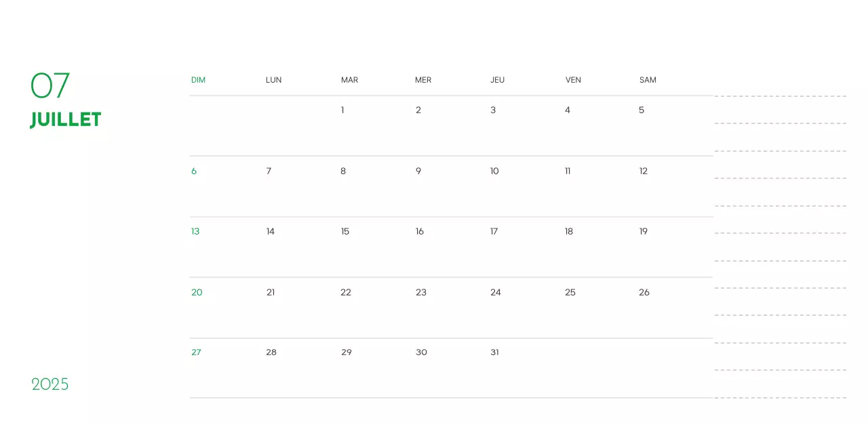Click the JUILLET month title

coord(66,120)
